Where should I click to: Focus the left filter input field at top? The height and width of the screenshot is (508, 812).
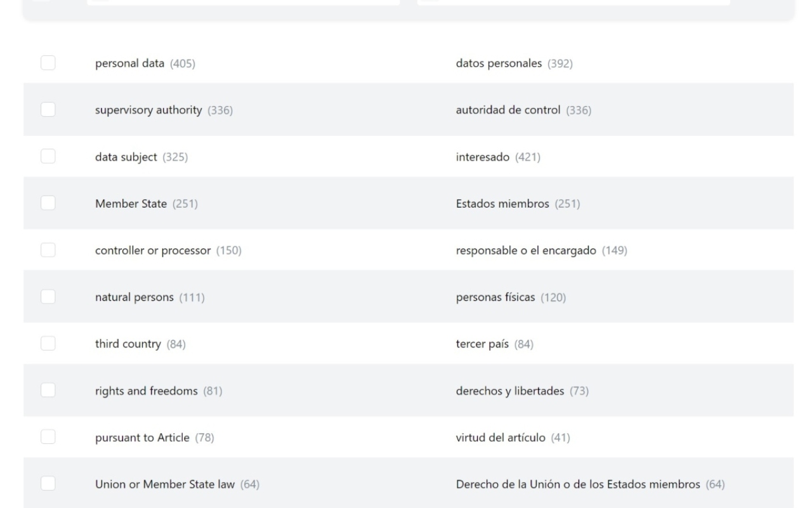(244, 3)
